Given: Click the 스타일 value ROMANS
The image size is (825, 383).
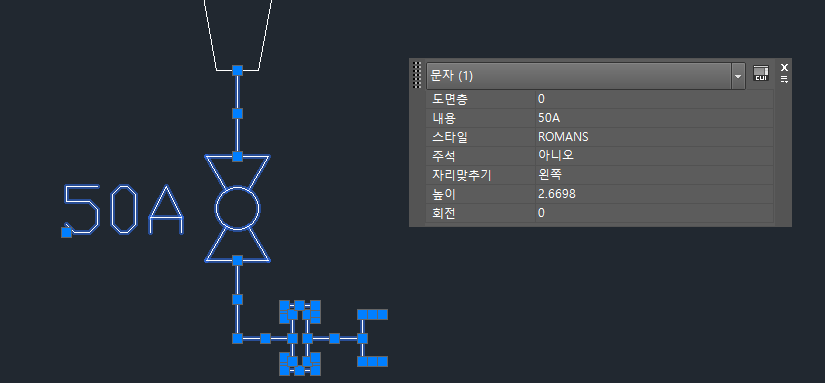Looking at the screenshot, I should pos(654,137).
